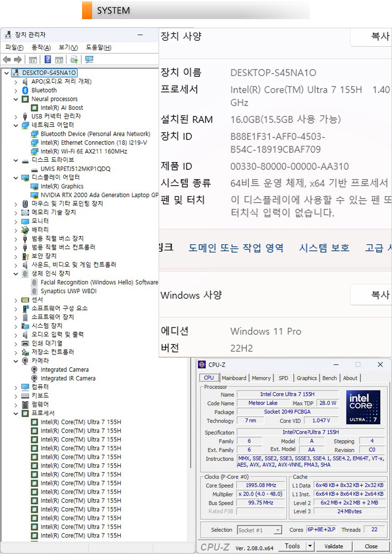Screen dimensions: 392x555
Task: Click the 장치 관리자 title bar icon
Action: coord(8,35)
